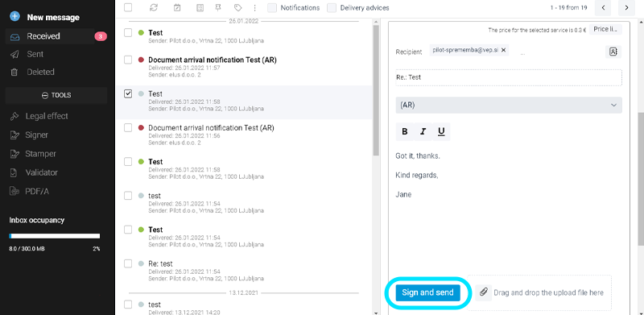Click the Legal effect gavel icon

pyautogui.click(x=14, y=116)
